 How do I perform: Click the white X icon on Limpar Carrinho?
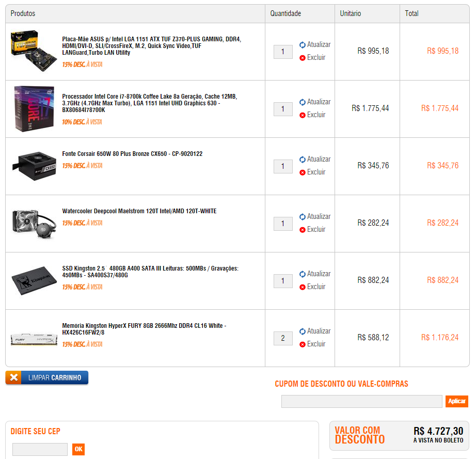pos(13,377)
